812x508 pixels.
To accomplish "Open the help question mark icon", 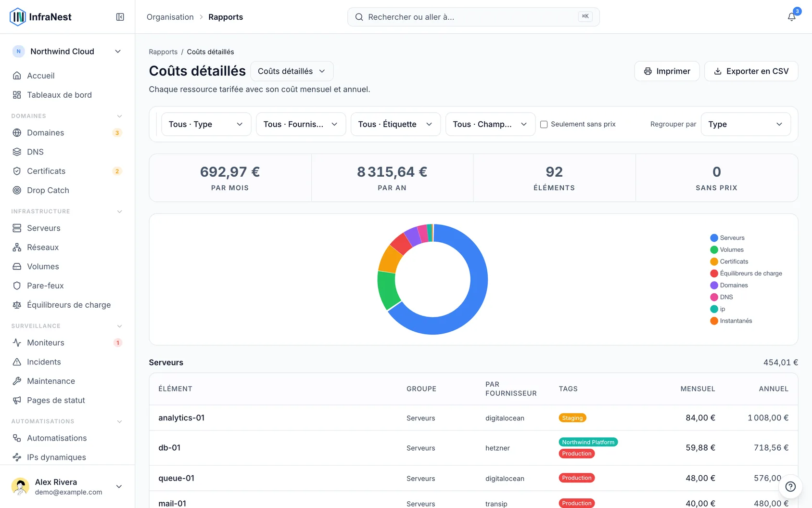I will click(790, 486).
